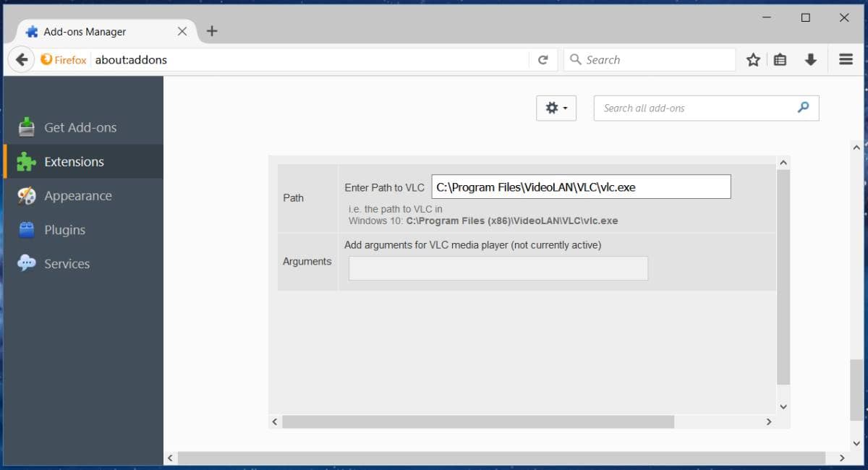
Task: Switch to the Appearance section
Action: (x=78, y=195)
